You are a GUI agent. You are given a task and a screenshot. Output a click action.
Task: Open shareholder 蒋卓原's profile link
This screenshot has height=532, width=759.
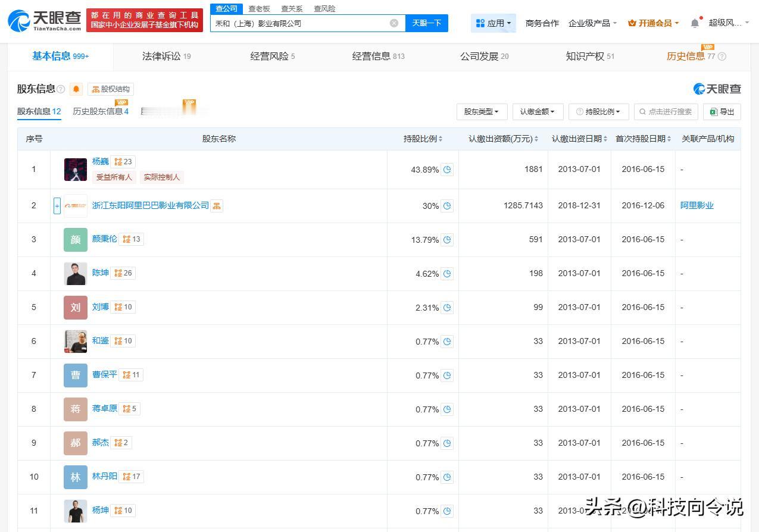coord(105,409)
